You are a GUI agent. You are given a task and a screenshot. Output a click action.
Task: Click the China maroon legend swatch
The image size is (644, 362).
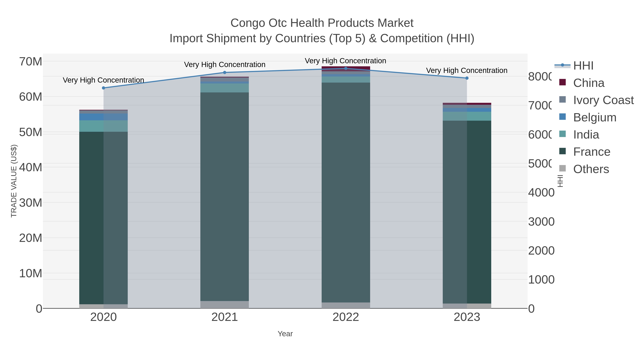tap(562, 82)
